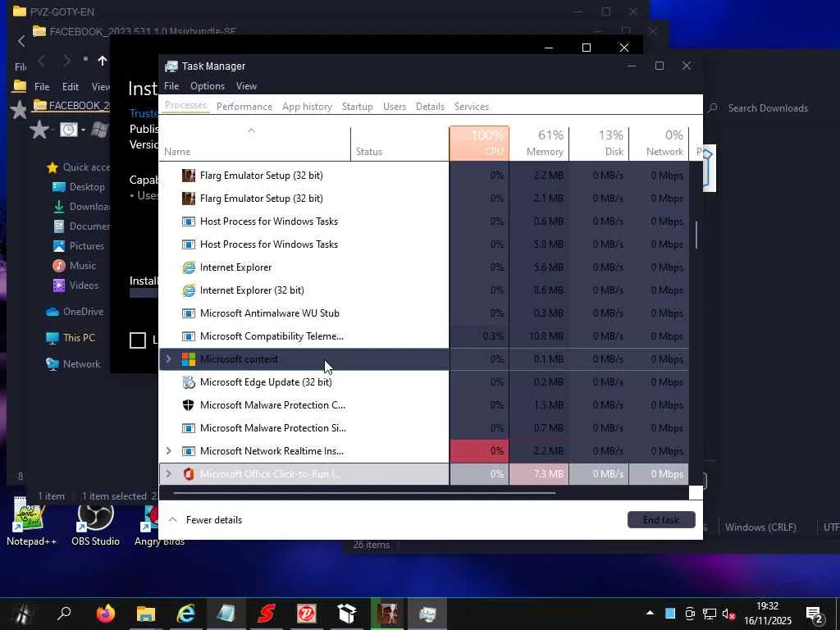Click the Task Manager taskbar icon

(427, 614)
